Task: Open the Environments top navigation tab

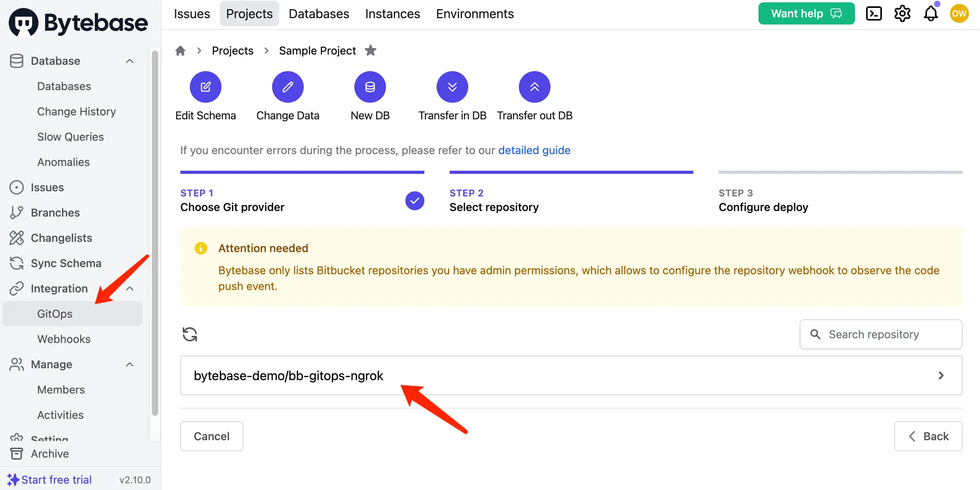Action: click(x=475, y=14)
